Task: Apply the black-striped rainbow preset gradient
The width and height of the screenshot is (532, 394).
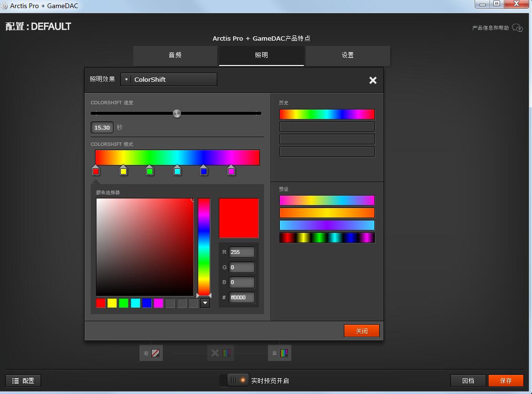Action: [327, 238]
